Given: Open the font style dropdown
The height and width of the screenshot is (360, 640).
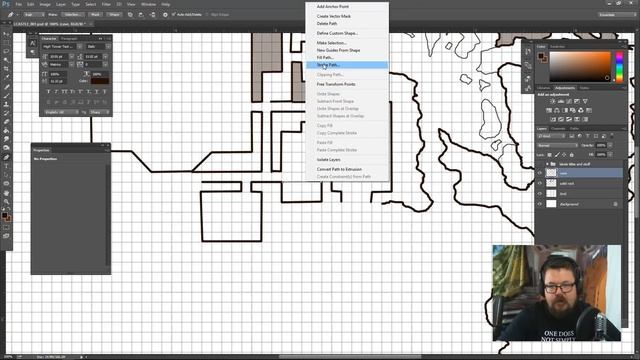Looking at the screenshot, I should pos(108,47).
